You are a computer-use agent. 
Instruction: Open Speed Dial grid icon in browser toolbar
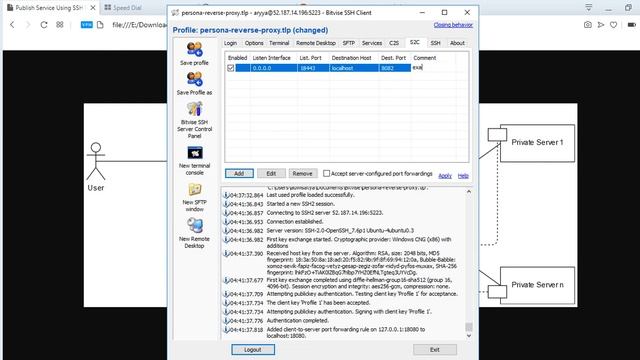60,25
